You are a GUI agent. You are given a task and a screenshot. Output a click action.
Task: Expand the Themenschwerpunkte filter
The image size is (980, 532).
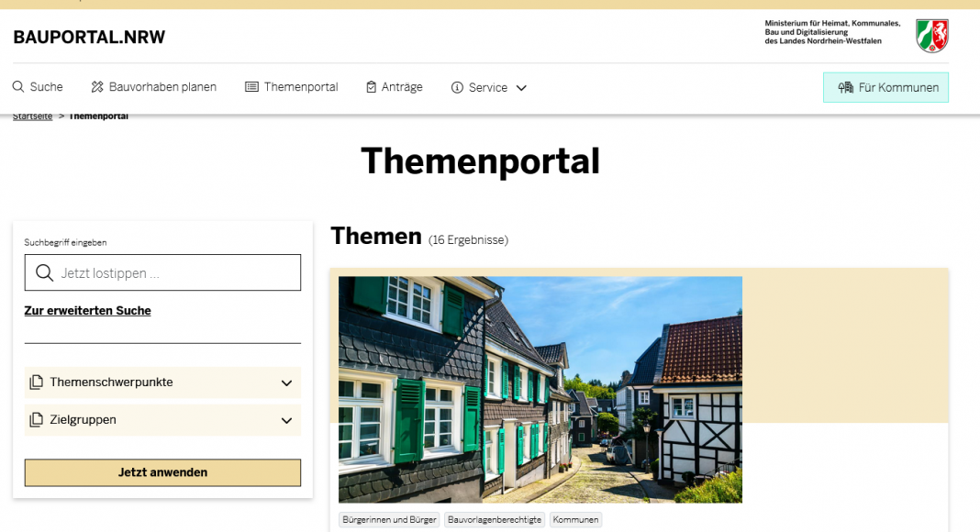[x=286, y=383]
